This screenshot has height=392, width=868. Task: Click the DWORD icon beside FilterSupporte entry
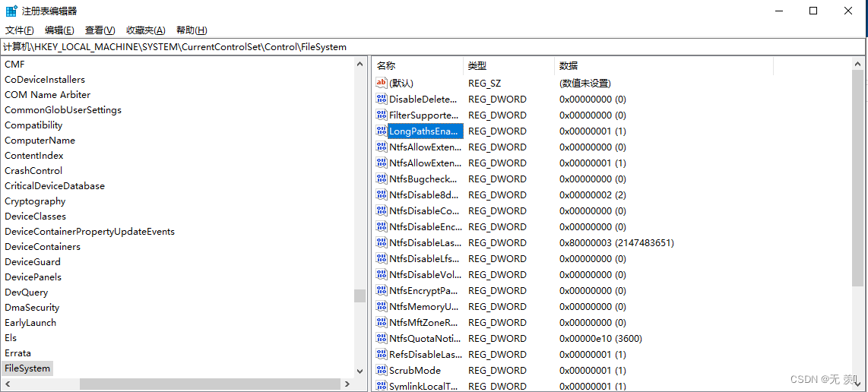point(382,115)
